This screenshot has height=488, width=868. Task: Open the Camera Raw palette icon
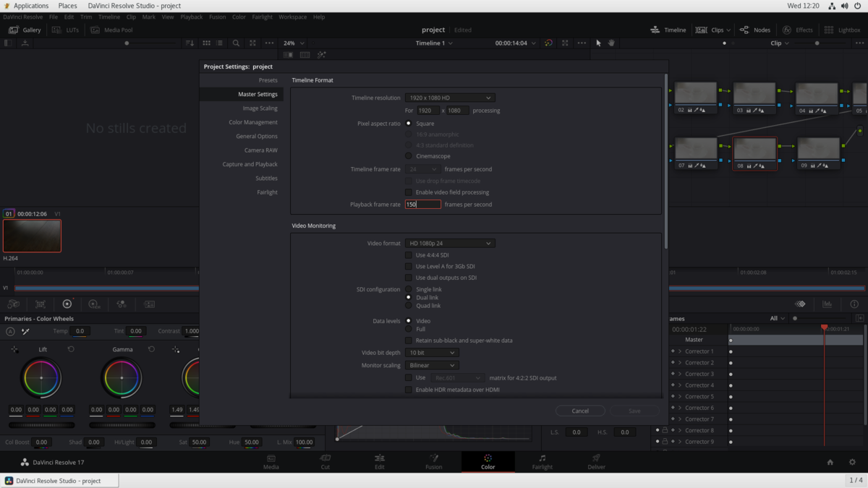tap(14, 304)
